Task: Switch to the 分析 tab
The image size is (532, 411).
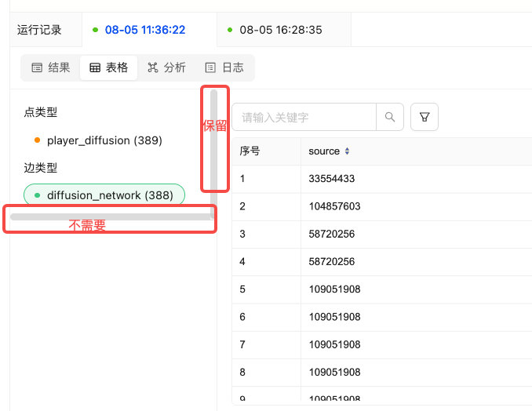Action: [x=166, y=67]
